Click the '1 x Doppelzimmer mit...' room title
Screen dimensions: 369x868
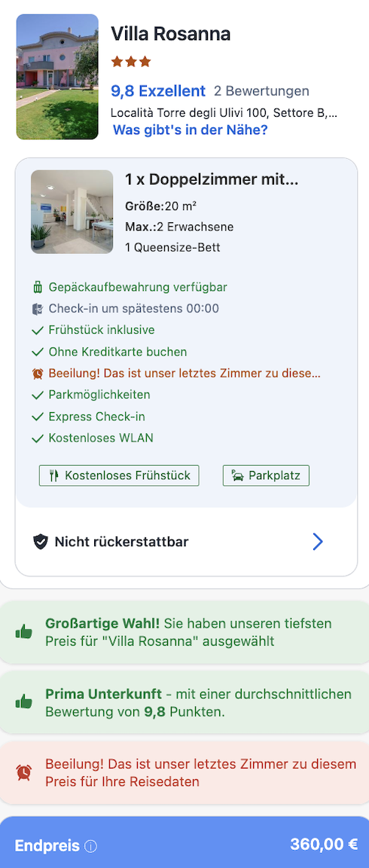(x=212, y=179)
